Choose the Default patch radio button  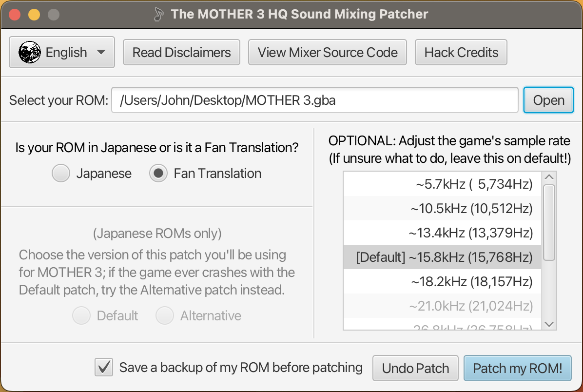[x=81, y=316]
